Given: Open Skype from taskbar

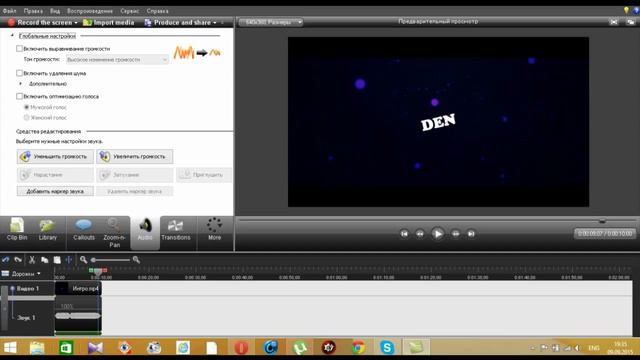Looking at the screenshot, I should pos(387,347).
